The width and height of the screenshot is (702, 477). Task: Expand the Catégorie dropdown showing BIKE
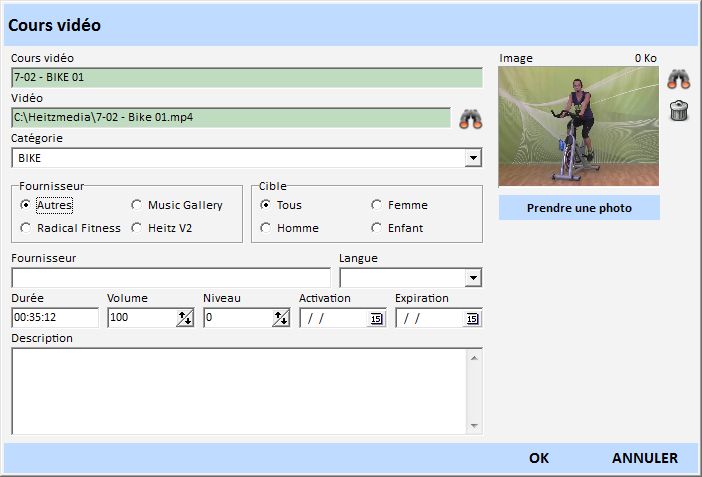click(x=472, y=158)
